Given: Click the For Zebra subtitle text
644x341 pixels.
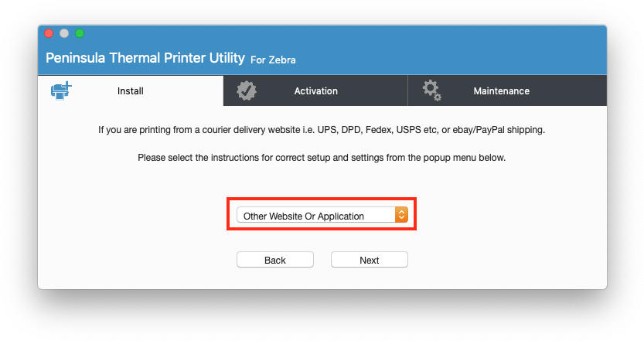Looking at the screenshot, I should coord(273,60).
